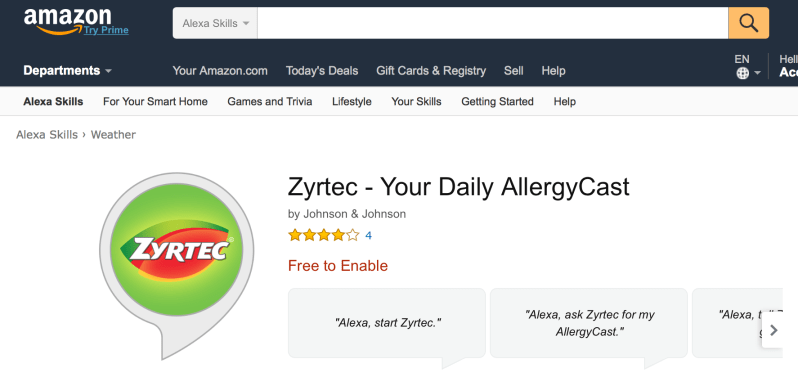Image resolution: width=798 pixels, height=386 pixels.
Task: Open the Weather breadcrumb link
Action: pos(113,134)
